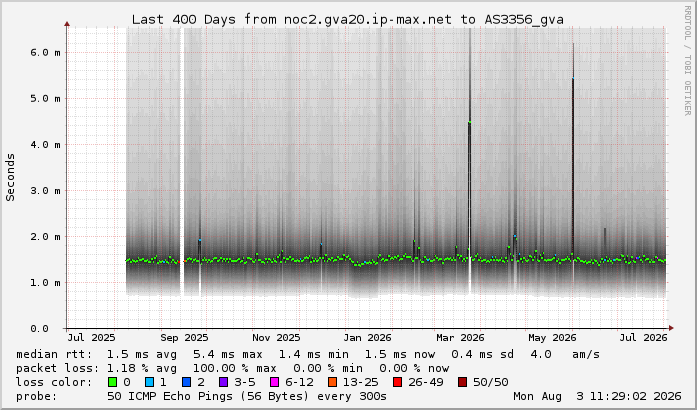The height and width of the screenshot is (410, 697).
Task: Click the '50 ICMP Echo Pings (56 Bytes) every 300s' text
Action: coord(247,396)
